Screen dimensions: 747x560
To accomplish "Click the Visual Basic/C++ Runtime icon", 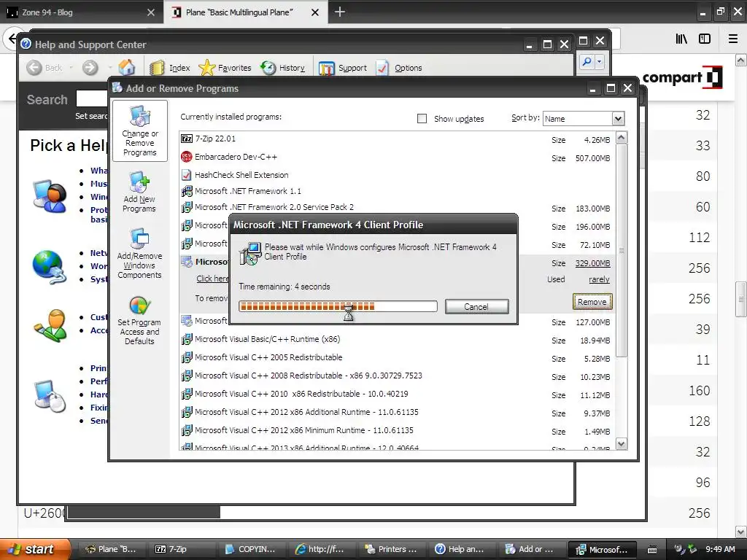I will coord(187,340).
